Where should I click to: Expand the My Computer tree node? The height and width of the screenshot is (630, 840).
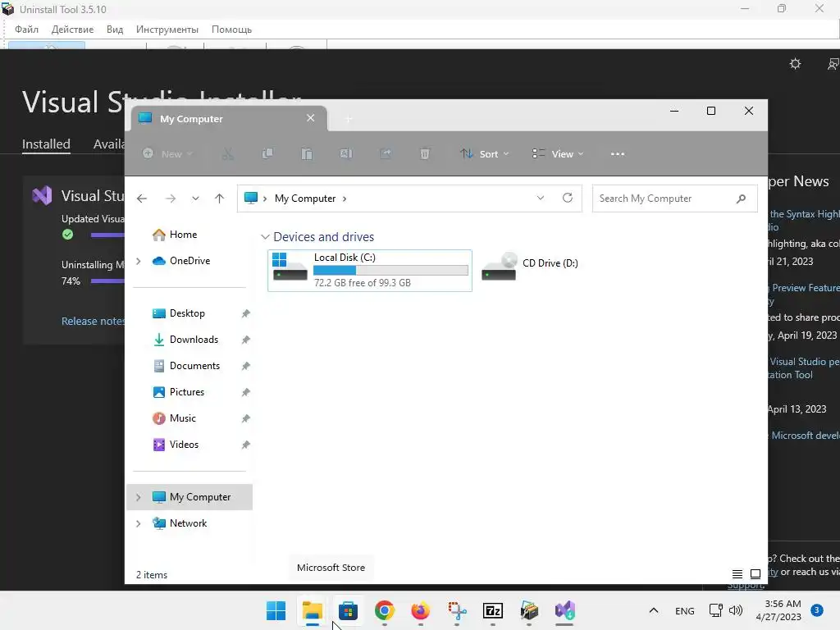tap(139, 497)
